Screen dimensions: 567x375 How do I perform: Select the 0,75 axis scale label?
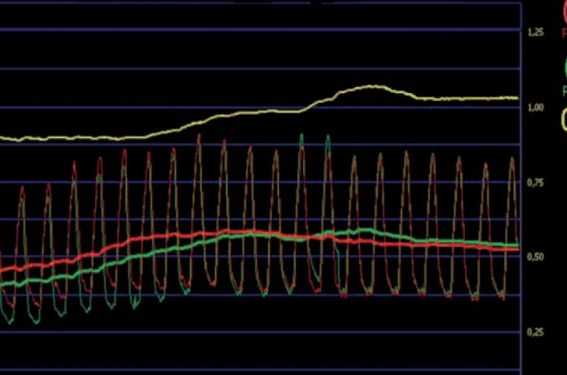[535, 183]
